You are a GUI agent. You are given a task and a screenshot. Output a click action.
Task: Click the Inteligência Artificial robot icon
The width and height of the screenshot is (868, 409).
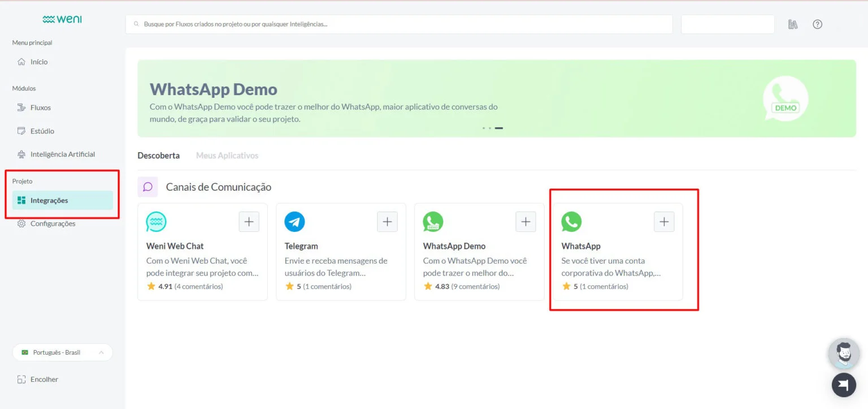tap(21, 154)
